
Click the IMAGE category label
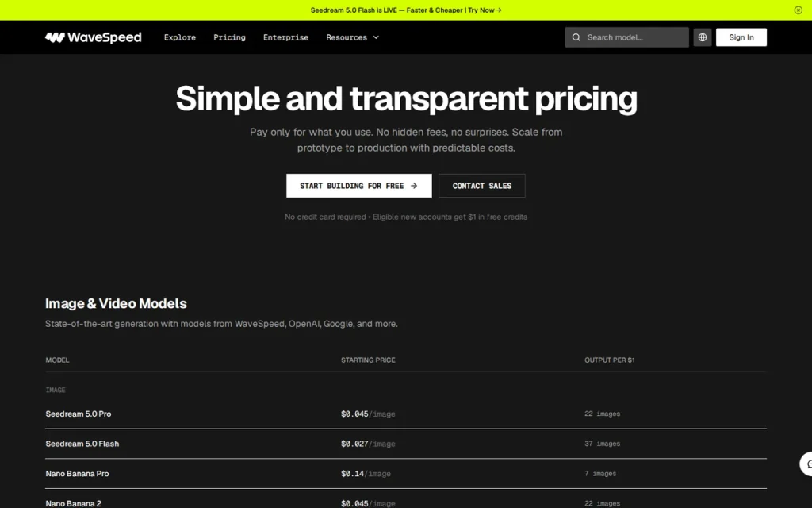coord(56,390)
